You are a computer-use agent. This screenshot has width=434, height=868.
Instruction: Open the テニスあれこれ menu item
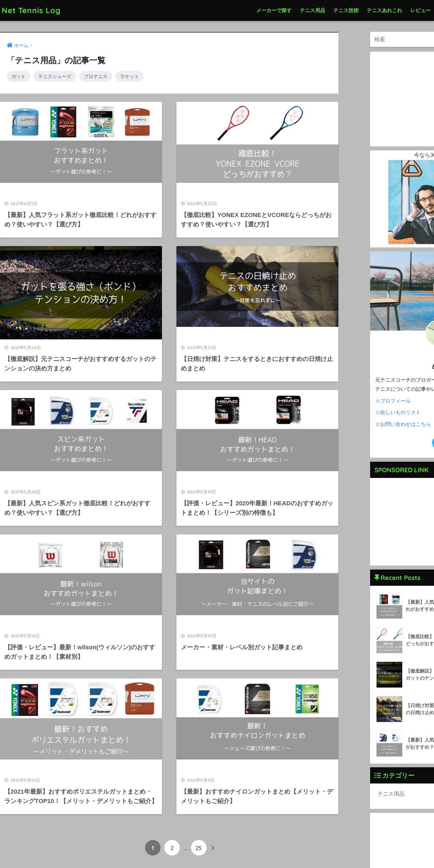(x=384, y=10)
